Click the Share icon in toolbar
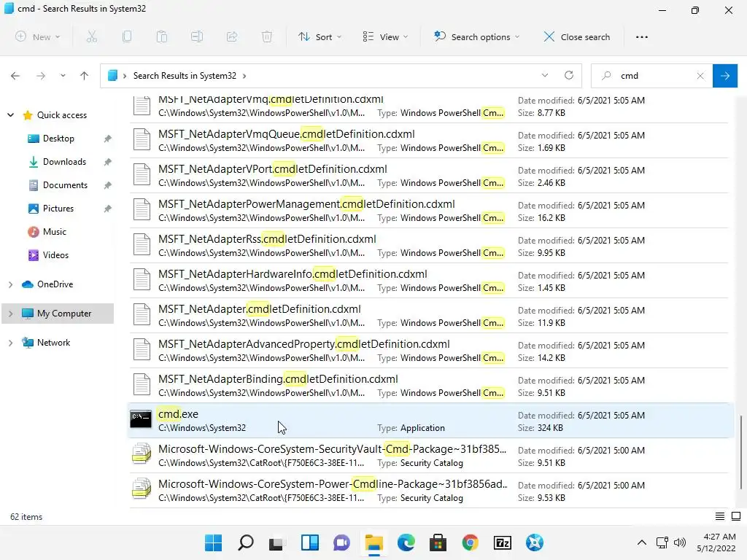The width and height of the screenshot is (747, 560). coord(232,36)
